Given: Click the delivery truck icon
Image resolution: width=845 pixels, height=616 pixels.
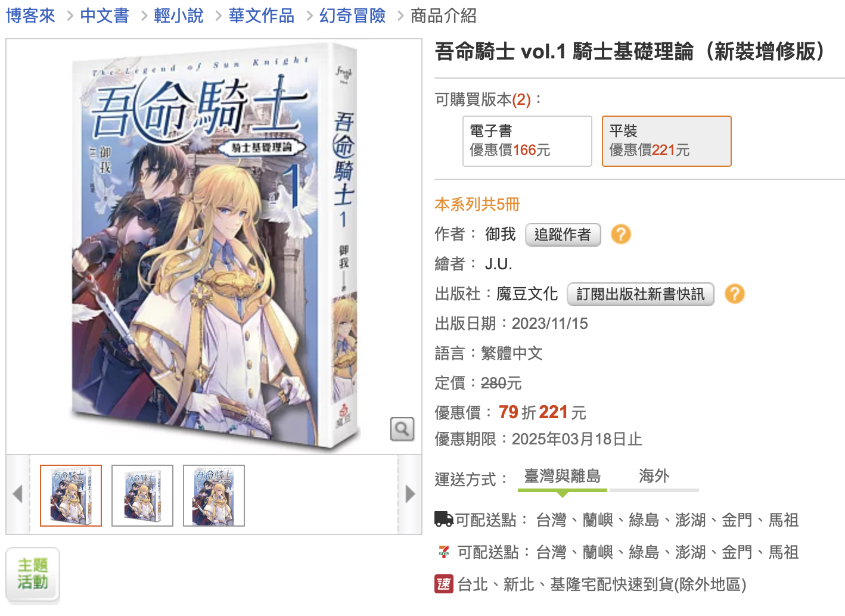Looking at the screenshot, I should point(444,519).
